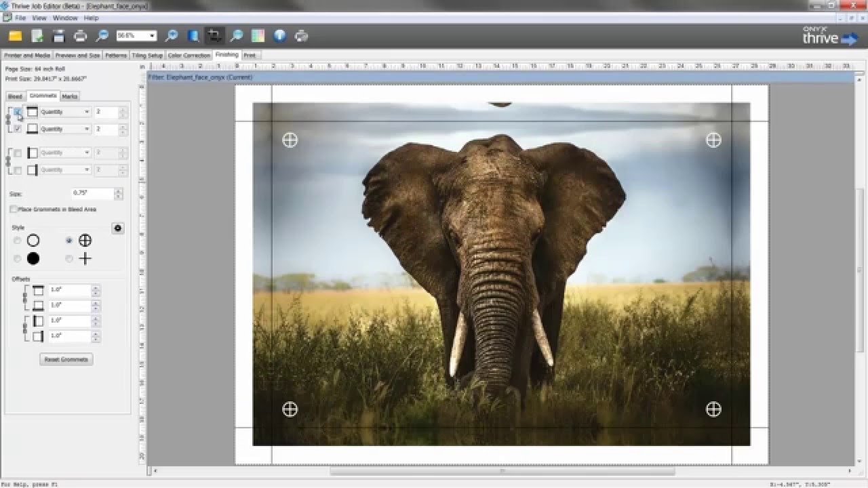Image resolution: width=868 pixels, height=488 pixels.
Task: Select the solid black circle grommet style
Action: (17, 259)
